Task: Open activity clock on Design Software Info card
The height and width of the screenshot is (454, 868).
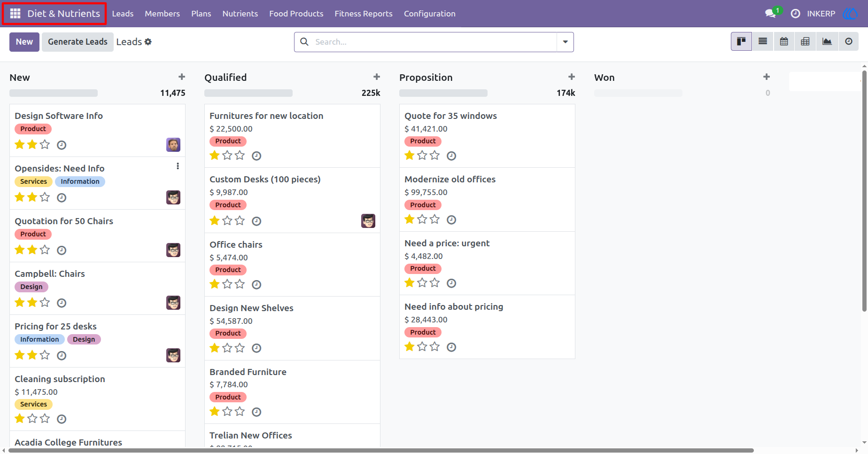Action: (62, 145)
